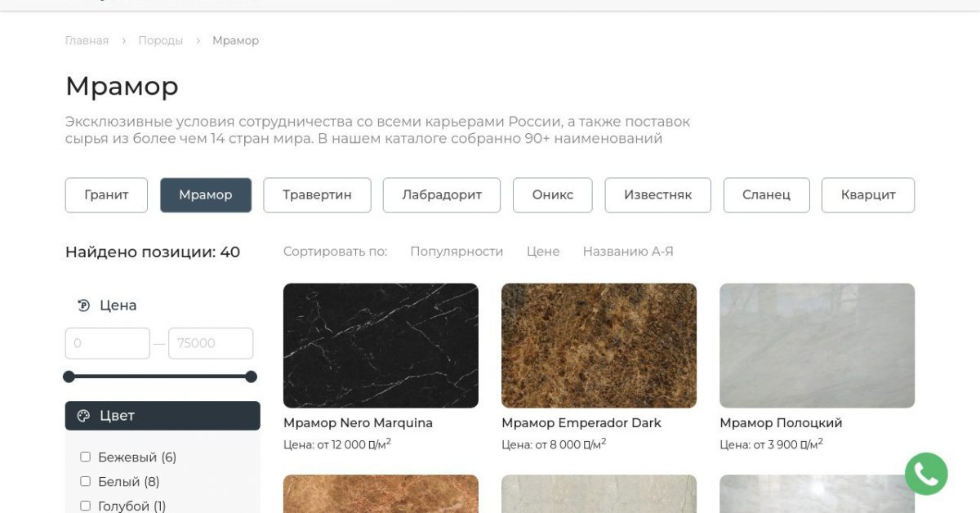Select the Мрамор category tab
The width and height of the screenshot is (980, 513).
coord(206,195)
